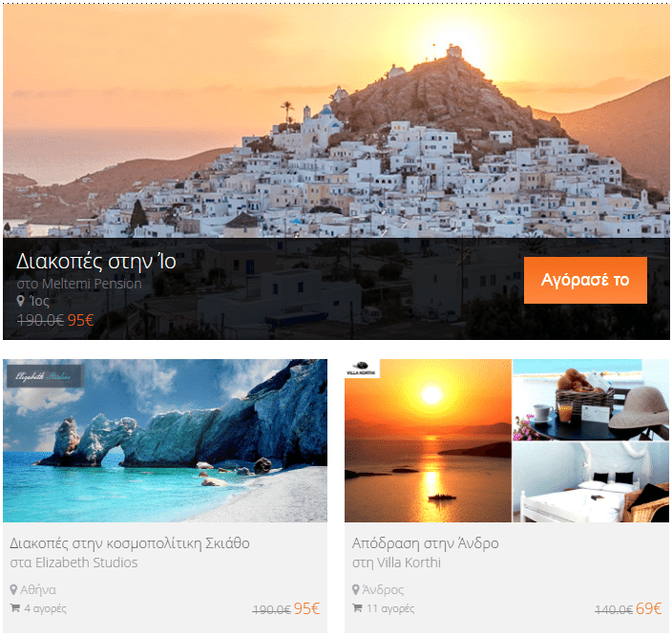Click the shopping cart icon by 11 αγορές
Image resolution: width=672 pixels, height=637 pixels.
(357, 607)
